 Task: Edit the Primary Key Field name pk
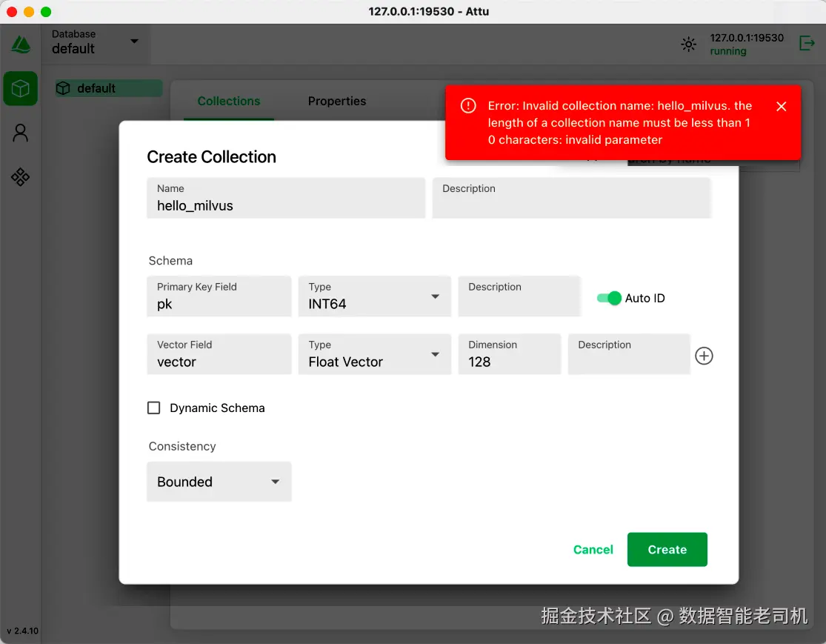pyautogui.click(x=219, y=296)
